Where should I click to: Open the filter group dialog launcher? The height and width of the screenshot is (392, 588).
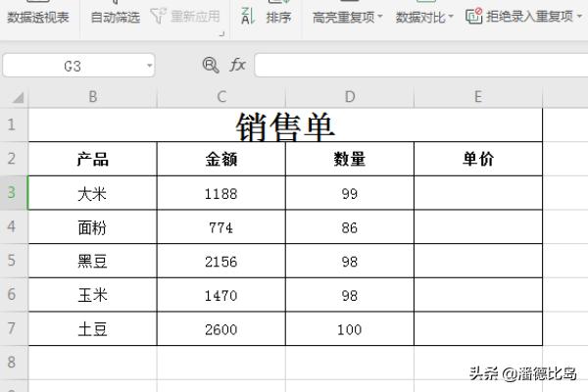click(221, 33)
